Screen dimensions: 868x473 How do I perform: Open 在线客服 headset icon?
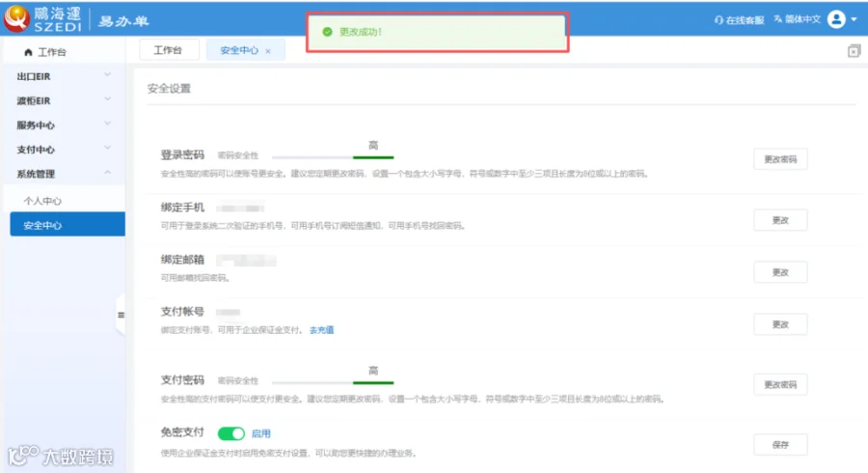[x=719, y=20]
